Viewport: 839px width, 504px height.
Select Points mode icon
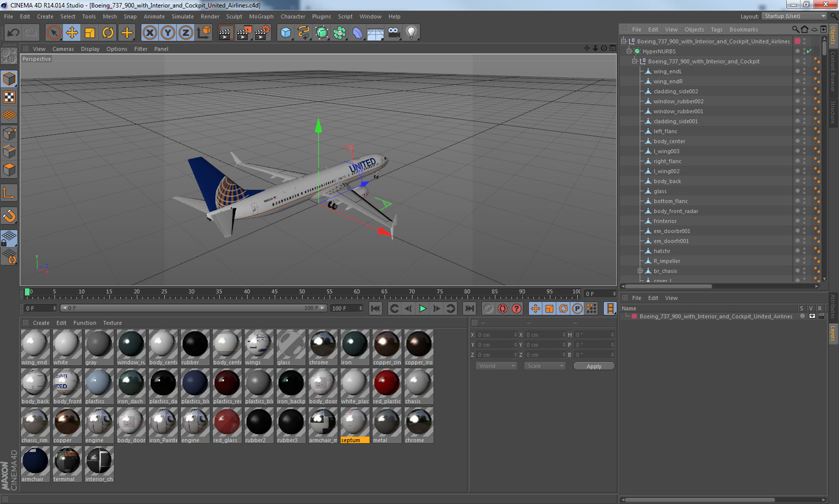tap(9, 133)
